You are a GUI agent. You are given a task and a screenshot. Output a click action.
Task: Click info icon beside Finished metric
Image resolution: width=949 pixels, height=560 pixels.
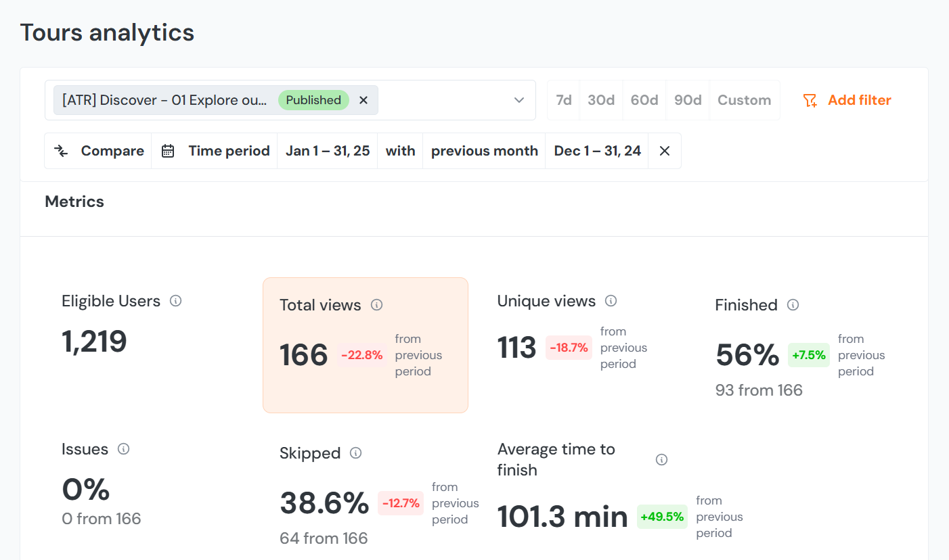tap(793, 305)
